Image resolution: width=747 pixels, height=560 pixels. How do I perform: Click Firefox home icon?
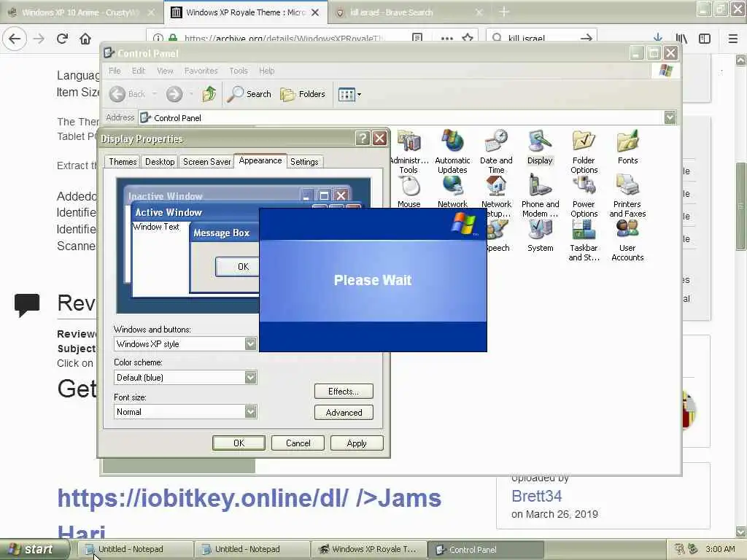tap(85, 39)
